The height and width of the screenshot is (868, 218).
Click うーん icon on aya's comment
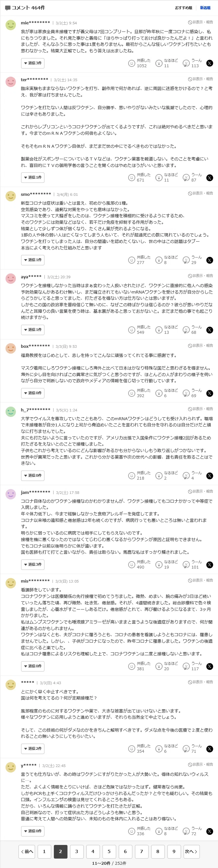tap(186, 330)
